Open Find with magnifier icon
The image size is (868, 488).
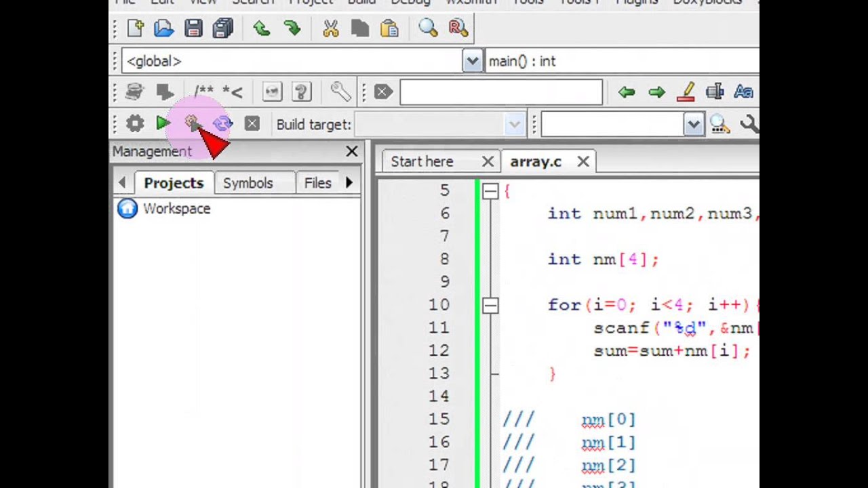click(428, 28)
